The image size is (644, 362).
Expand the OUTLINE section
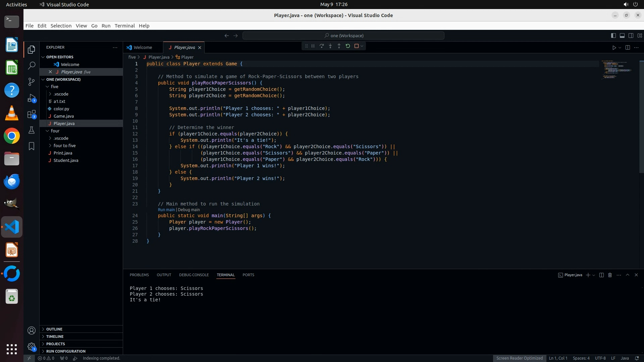click(54, 329)
